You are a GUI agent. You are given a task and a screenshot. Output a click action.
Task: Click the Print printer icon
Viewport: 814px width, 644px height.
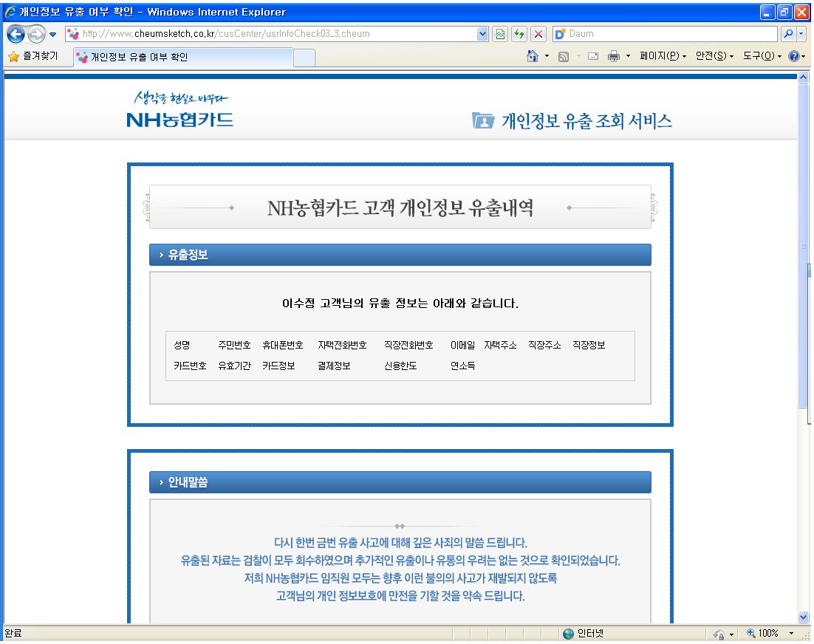(614, 56)
